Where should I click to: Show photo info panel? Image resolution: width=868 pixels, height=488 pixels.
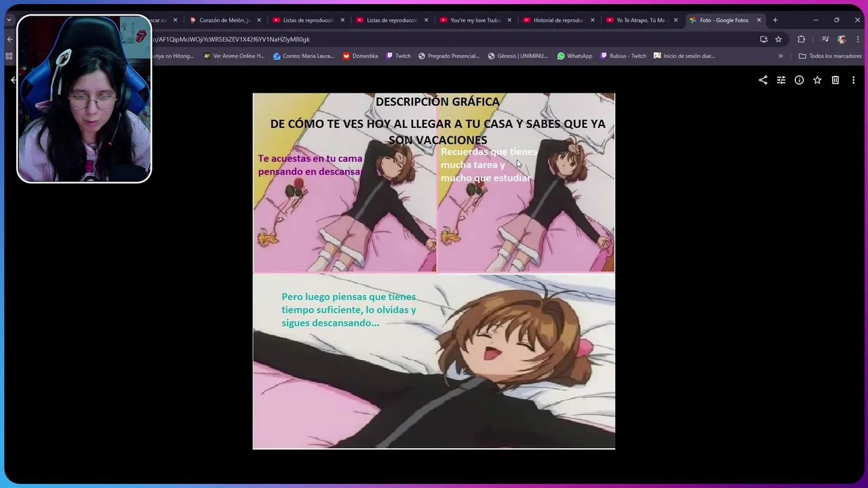coord(799,80)
